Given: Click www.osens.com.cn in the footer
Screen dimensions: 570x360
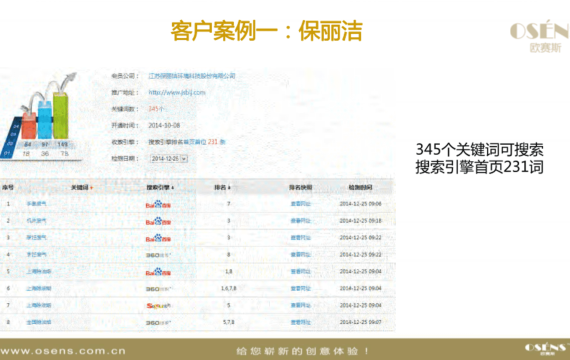Looking at the screenshot, I should tap(63, 351).
